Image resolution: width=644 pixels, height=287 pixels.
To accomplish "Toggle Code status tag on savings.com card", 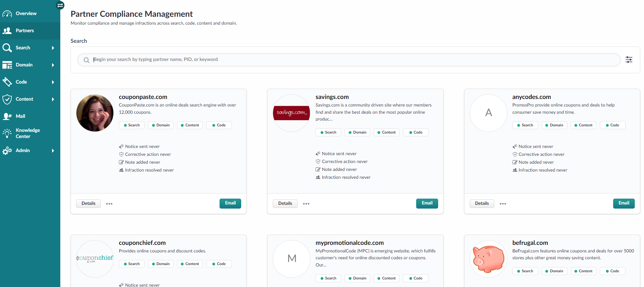I will coord(416,133).
